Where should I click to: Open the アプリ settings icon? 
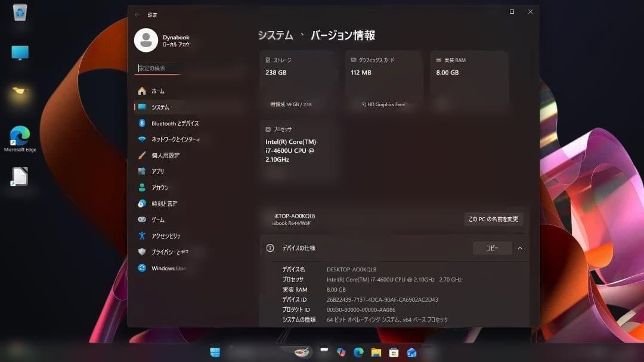coord(143,171)
